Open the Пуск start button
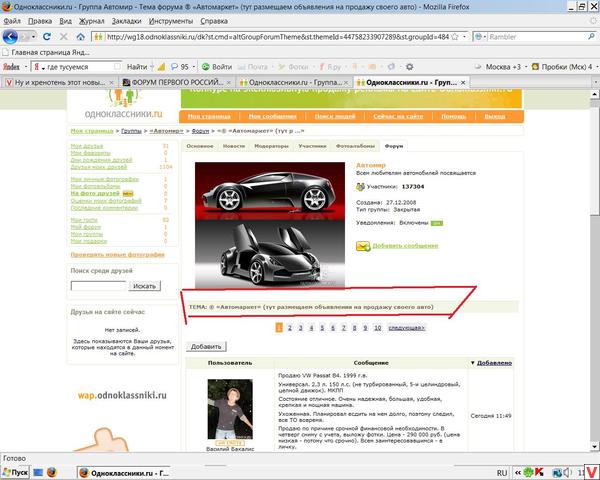 point(16,472)
